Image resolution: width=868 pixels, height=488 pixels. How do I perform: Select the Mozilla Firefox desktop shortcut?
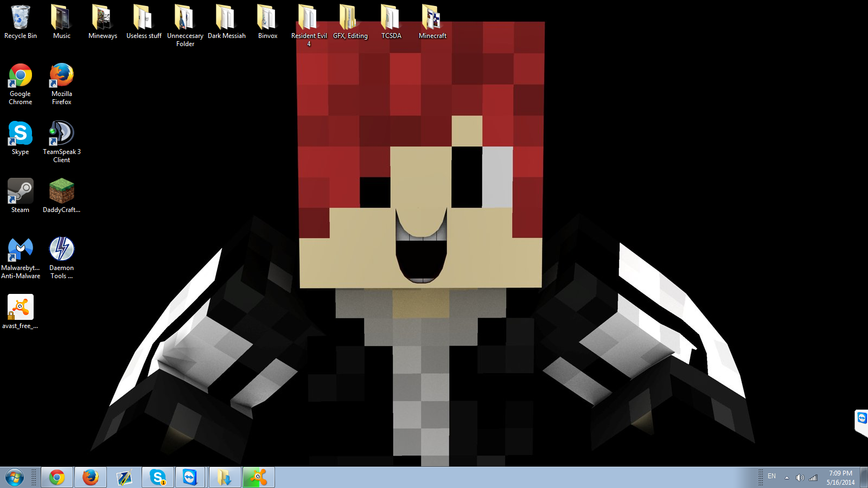coord(62,84)
